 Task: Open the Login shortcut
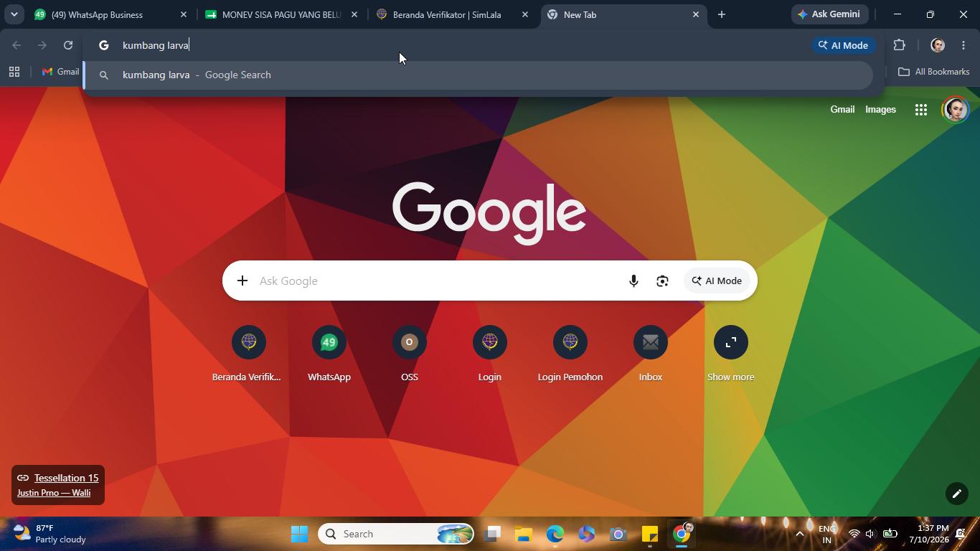(x=490, y=354)
